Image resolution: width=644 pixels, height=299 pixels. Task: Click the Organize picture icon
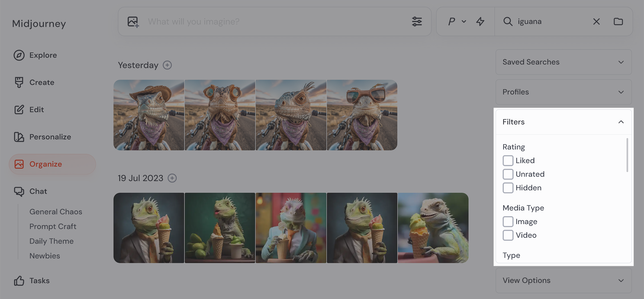click(x=19, y=164)
